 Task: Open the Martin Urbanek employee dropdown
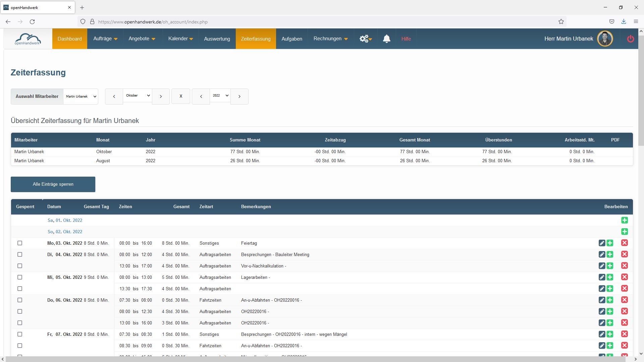[x=81, y=97]
